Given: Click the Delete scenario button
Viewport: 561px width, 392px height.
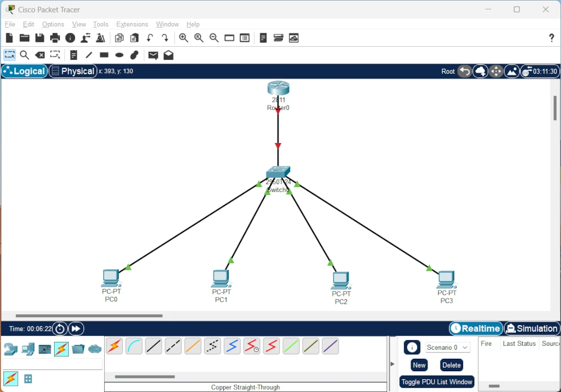Looking at the screenshot, I should [x=451, y=365].
